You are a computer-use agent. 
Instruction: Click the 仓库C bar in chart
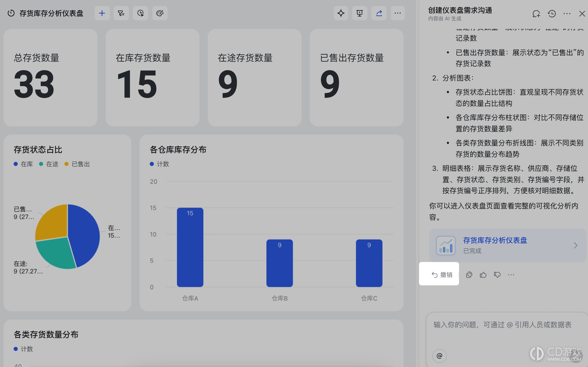369,263
